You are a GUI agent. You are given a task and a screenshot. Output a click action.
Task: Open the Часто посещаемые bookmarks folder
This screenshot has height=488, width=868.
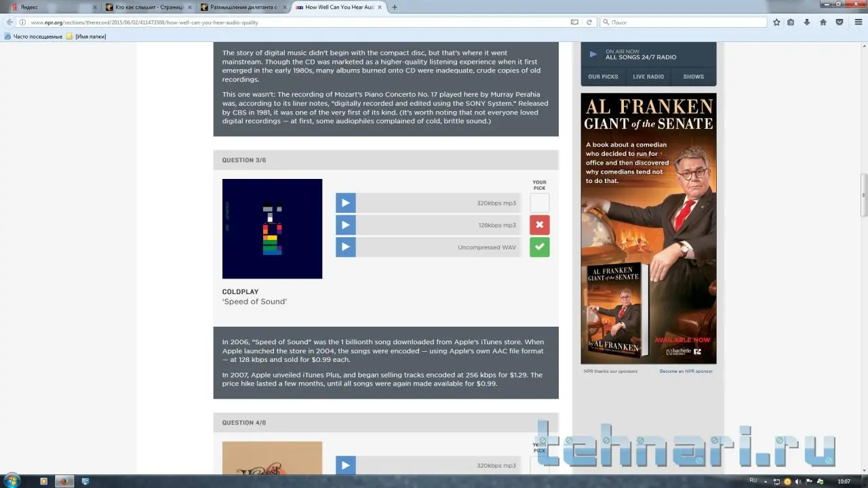coord(34,37)
